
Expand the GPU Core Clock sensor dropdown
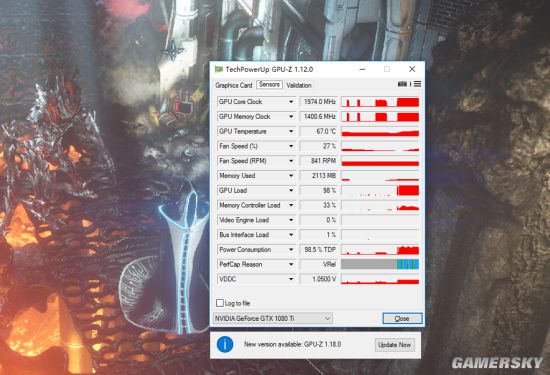[291, 102]
